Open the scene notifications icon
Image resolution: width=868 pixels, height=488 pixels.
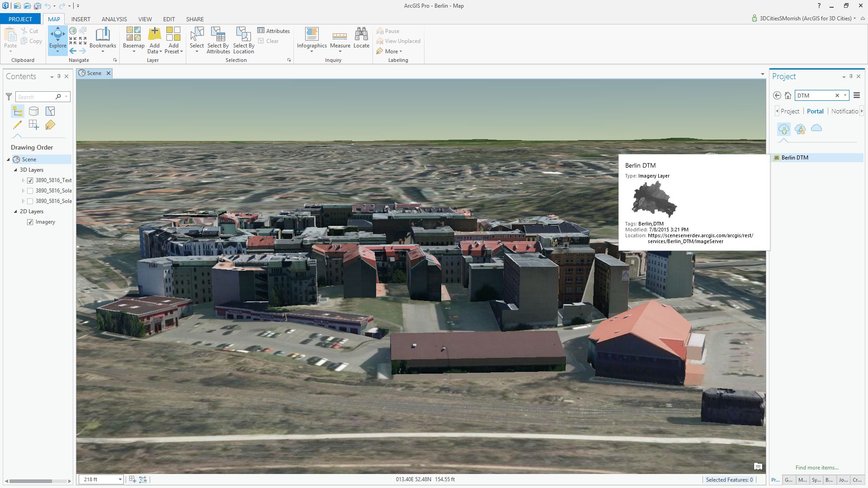click(x=758, y=466)
